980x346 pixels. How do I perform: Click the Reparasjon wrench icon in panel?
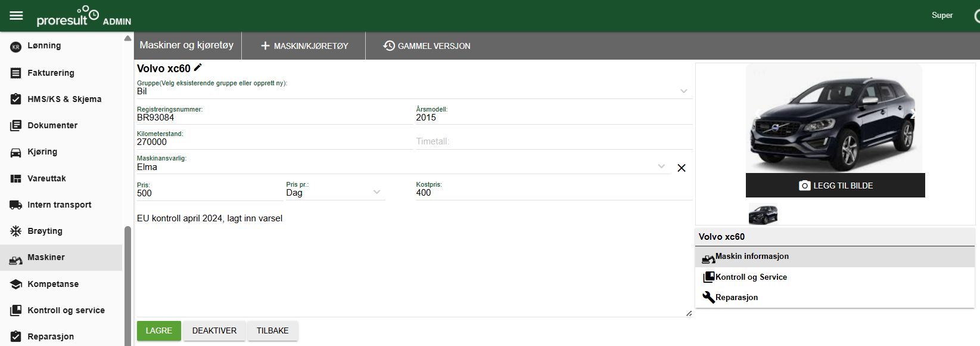click(708, 297)
